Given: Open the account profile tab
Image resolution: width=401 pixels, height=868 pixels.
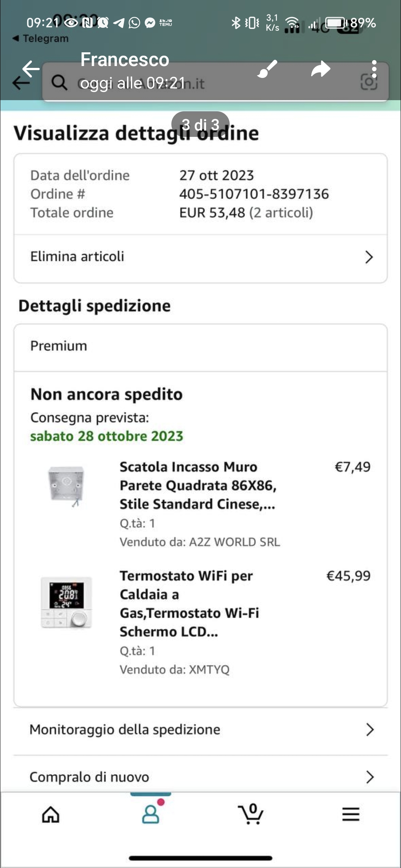Looking at the screenshot, I should [x=151, y=814].
